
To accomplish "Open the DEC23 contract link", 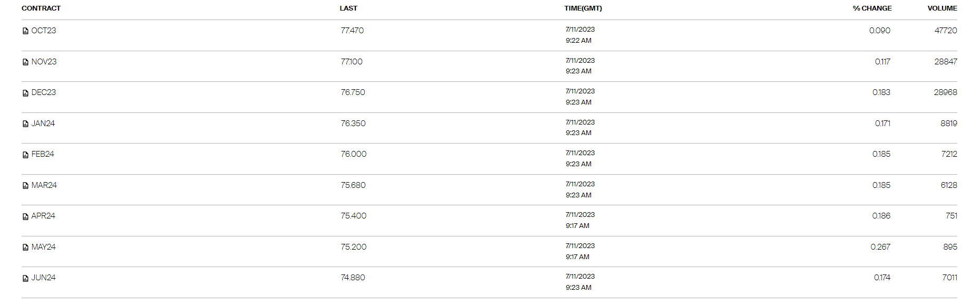I will coord(44,92).
